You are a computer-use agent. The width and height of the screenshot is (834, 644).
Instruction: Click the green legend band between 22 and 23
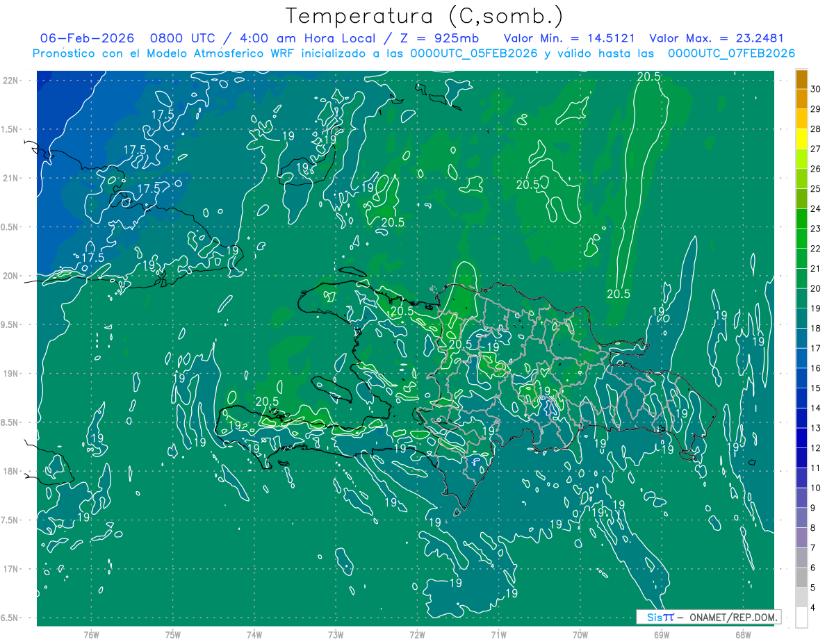[x=801, y=238]
